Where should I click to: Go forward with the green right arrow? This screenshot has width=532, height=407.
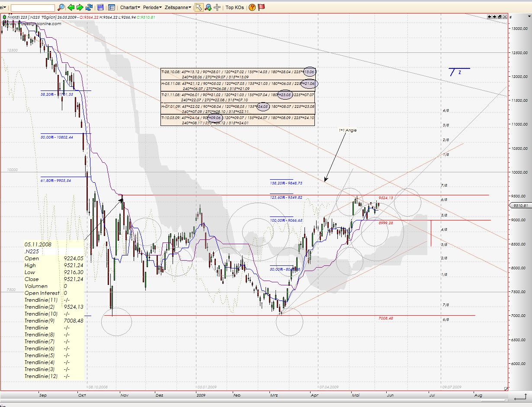point(80,7)
